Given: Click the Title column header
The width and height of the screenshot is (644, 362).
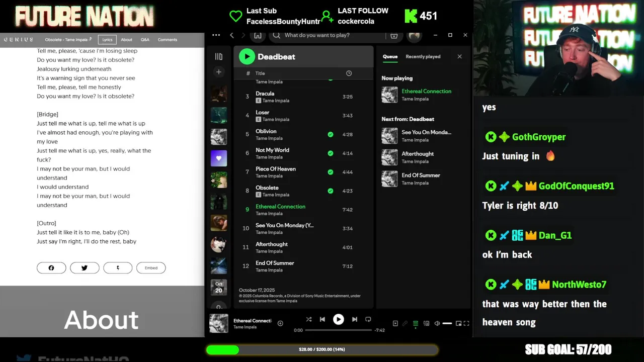Looking at the screenshot, I should pos(260,73).
